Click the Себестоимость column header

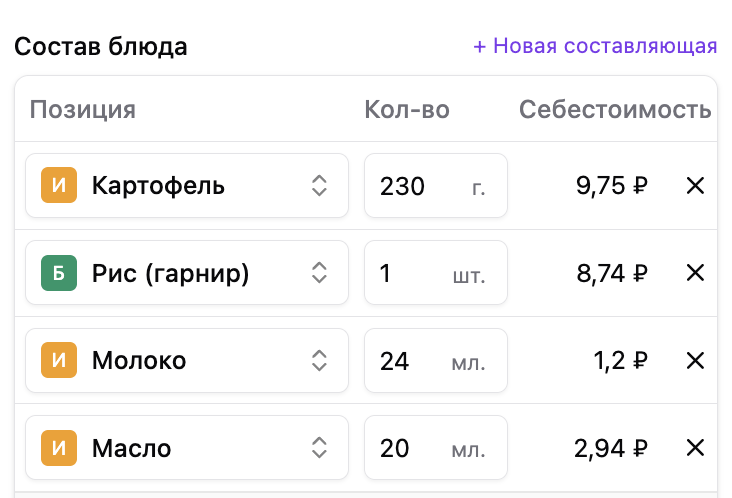point(615,110)
